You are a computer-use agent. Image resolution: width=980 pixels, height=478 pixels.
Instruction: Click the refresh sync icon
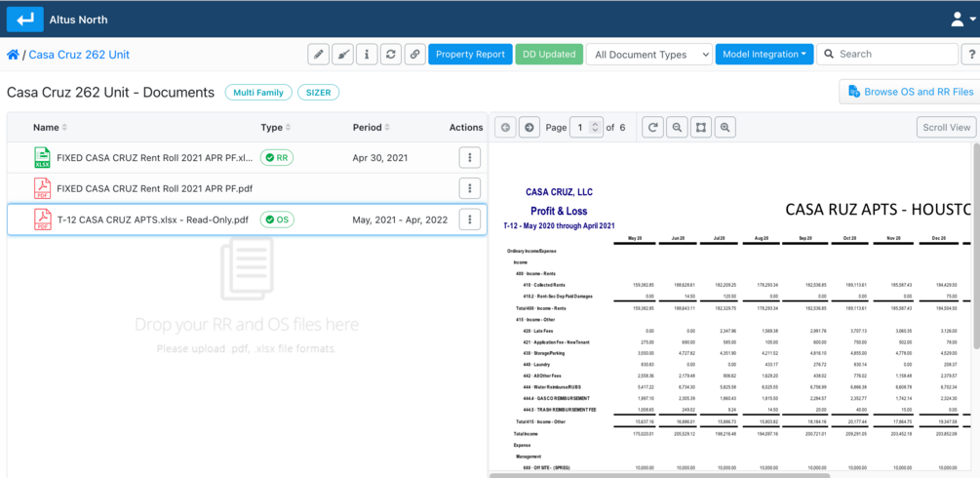click(391, 55)
